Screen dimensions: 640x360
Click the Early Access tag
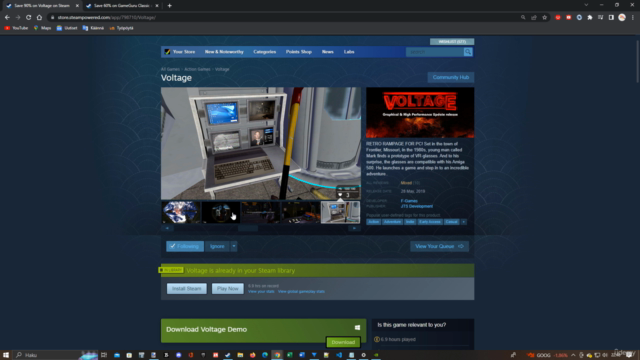click(x=430, y=222)
